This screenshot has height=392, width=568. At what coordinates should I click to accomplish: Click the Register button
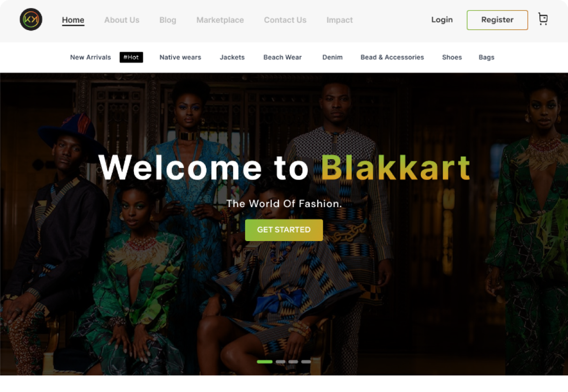coord(497,20)
